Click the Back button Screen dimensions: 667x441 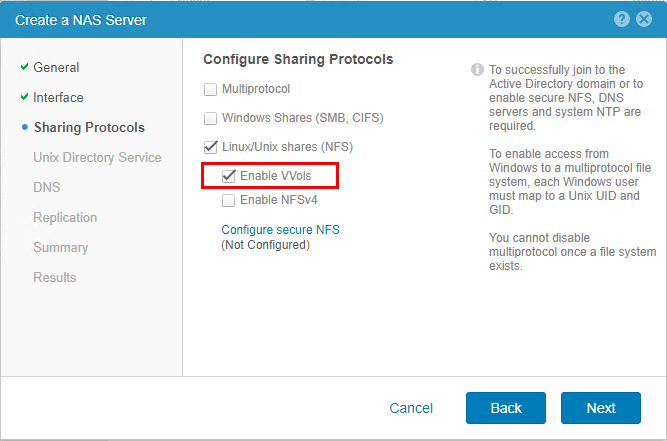pyautogui.click(x=506, y=408)
